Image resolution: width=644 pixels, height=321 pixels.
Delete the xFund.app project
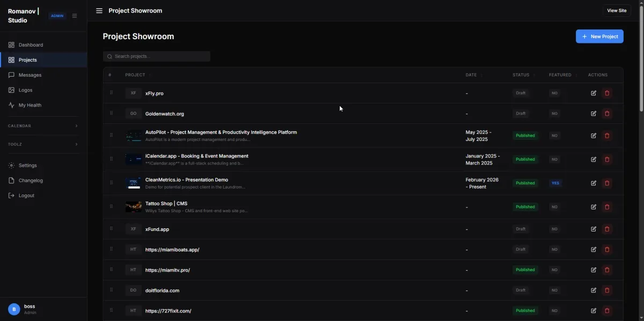tap(607, 229)
